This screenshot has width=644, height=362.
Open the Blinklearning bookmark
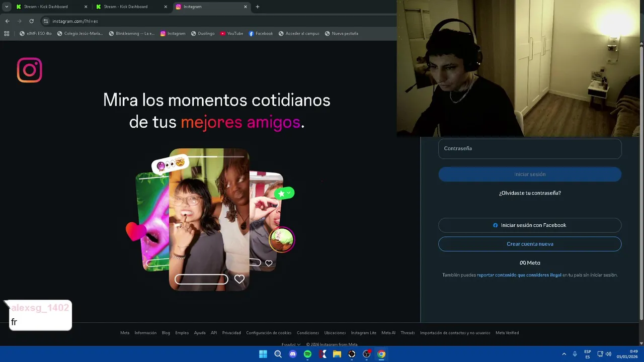point(132,34)
